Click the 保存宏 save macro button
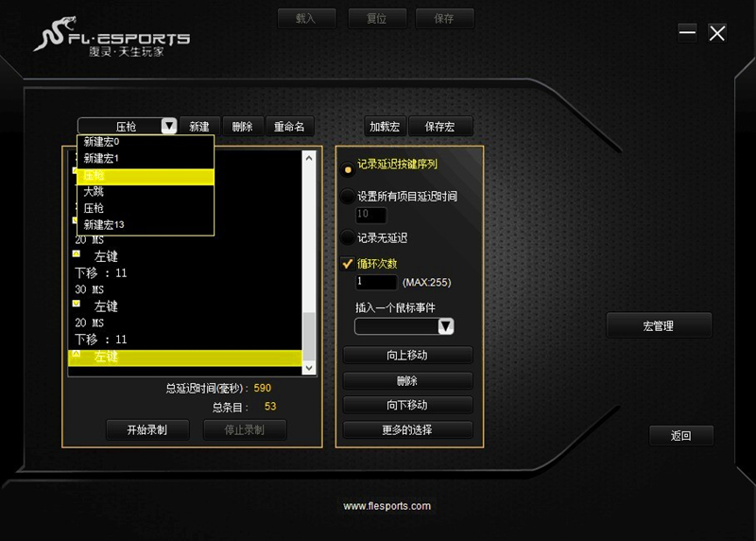The width and height of the screenshot is (756, 541). tap(440, 127)
